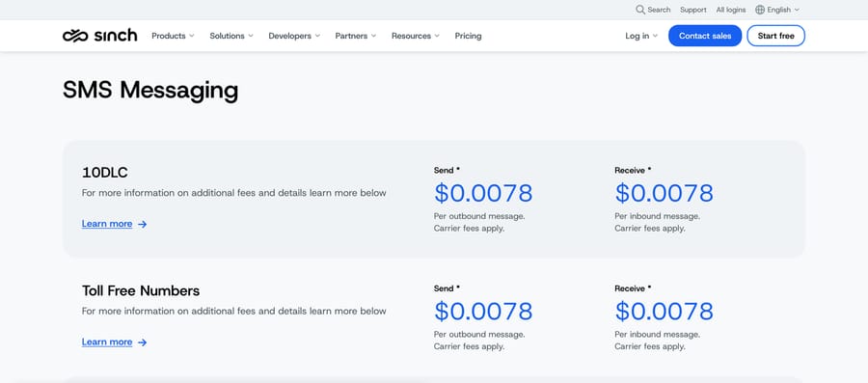The height and width of the screenshot is (383, 868).
Task: Click the 10DLC title
Action: pos(104,173)
